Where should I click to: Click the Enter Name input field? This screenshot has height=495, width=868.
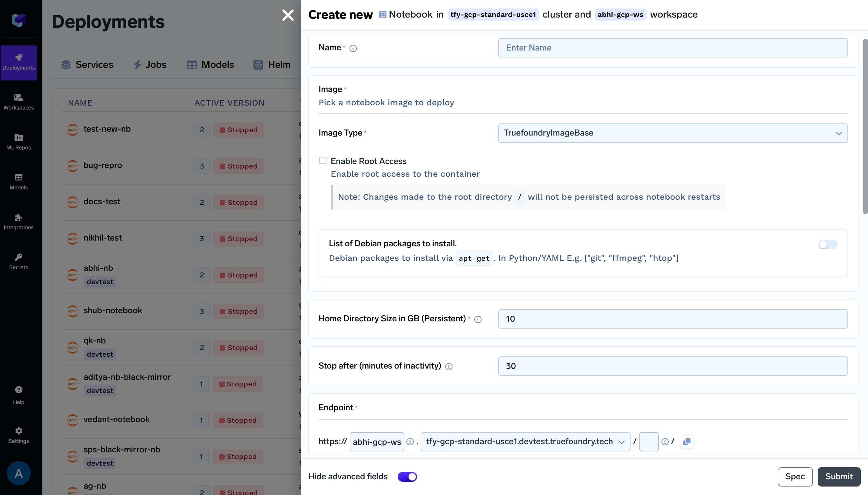click(672, 48)
